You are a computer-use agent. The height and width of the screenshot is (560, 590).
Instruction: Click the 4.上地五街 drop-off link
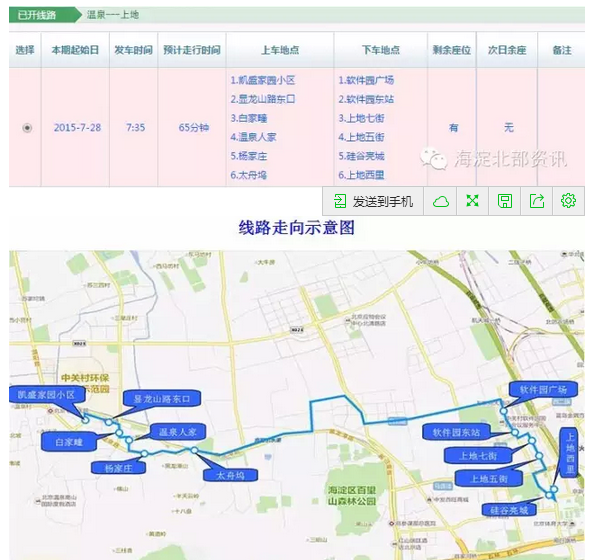[x=361, y=137]
